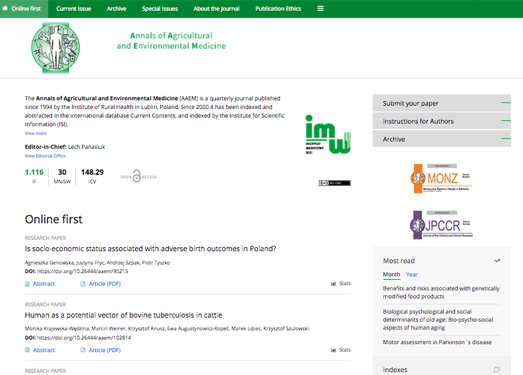Click Stats chart icon for bovine tuberculosis paper
Viewport: 523px width, 375px height.
[333, 350]
